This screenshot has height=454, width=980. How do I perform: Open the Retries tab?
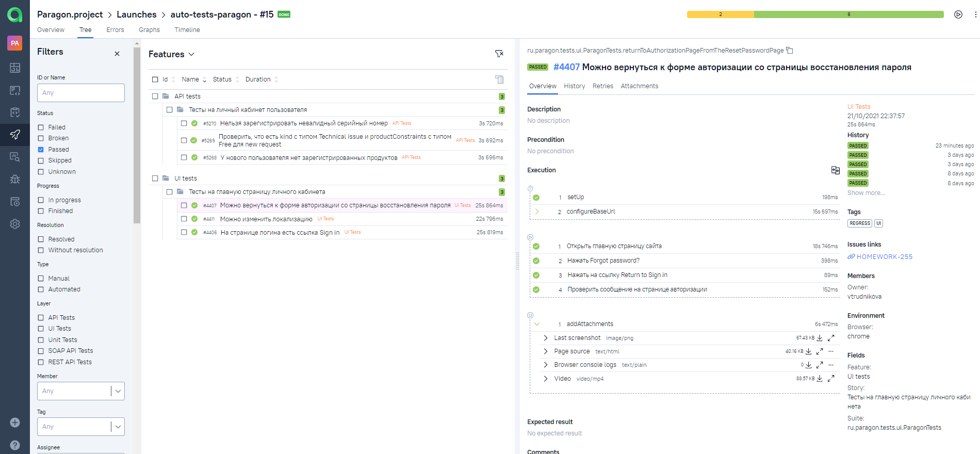pyautogui.click(x=602, y=86)
